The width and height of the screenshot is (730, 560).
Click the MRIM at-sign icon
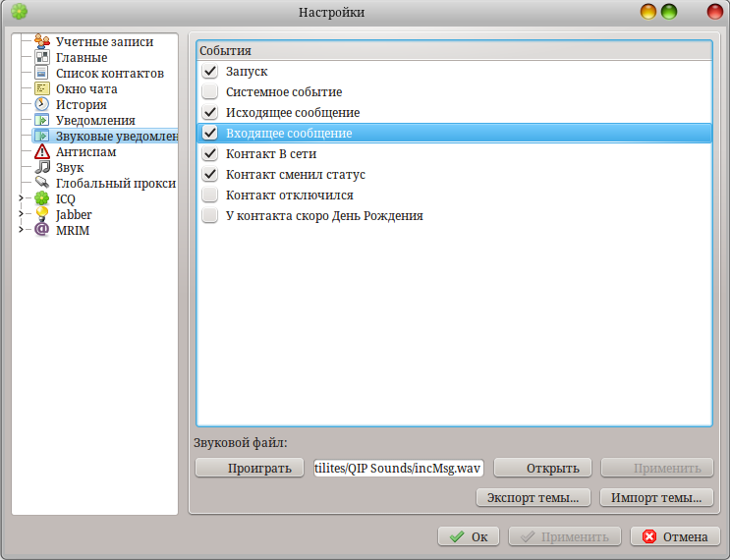coord(42,230)
